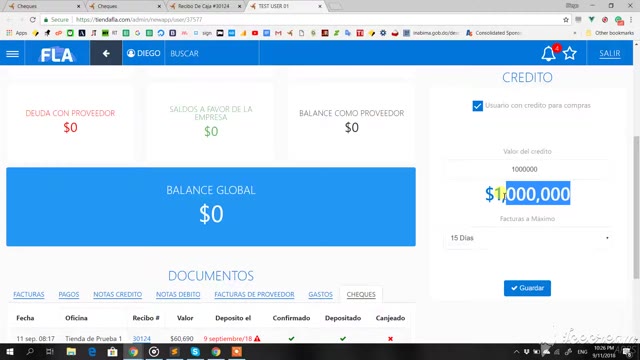The image size is (640, 360).
Task: Switch to the GASTOS tab
Action: [x=320, y=294]
